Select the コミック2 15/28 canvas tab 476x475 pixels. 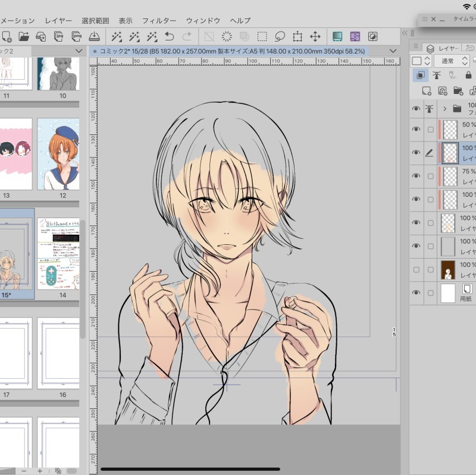pyautogui.click(x=229, y=51)
